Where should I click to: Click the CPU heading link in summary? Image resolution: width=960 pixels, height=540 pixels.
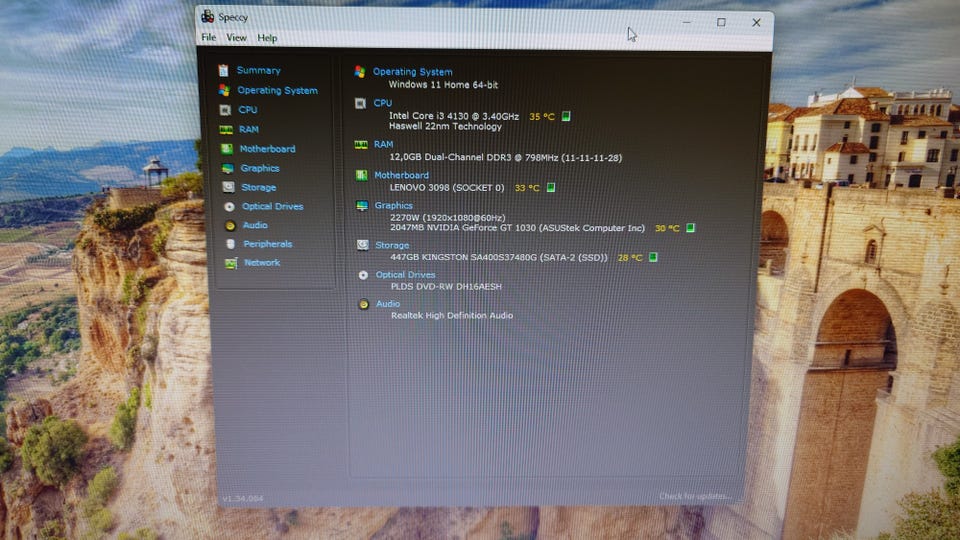[383, 103]
